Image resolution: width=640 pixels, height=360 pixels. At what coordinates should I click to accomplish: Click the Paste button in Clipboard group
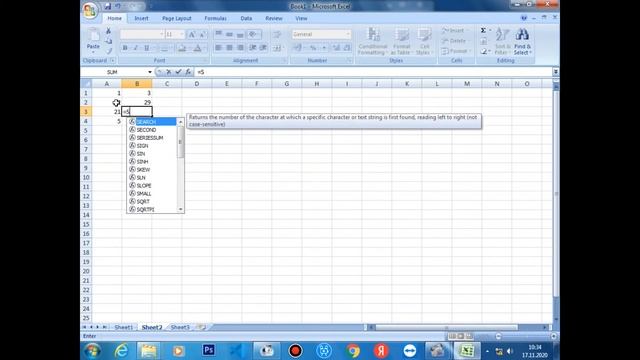[x=93, y=40]
